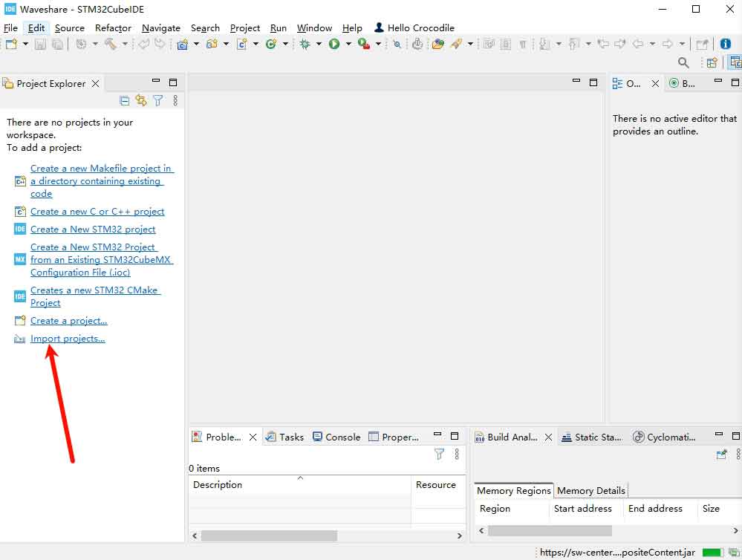Click the blue Information Center icon
This screenshot has width=742, height=560.
tap(726, 45)
